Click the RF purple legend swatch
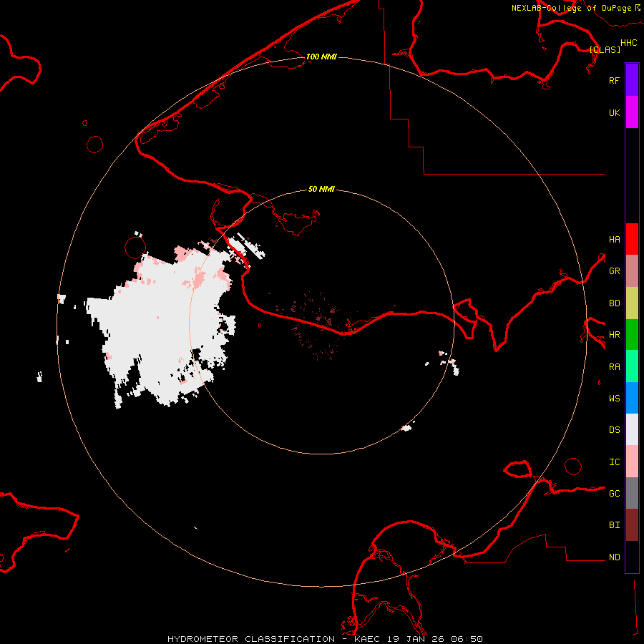Image resolution: width=644 pixels, height=644 pixels. click(632, 80)
